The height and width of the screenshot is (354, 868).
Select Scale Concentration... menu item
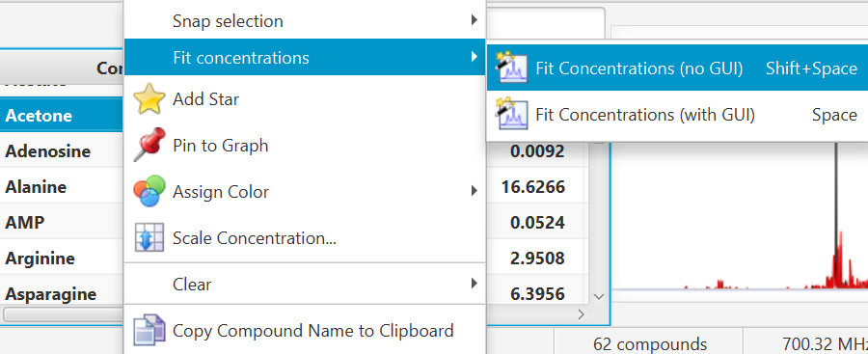pyautogui.click(x=305, y=238)
